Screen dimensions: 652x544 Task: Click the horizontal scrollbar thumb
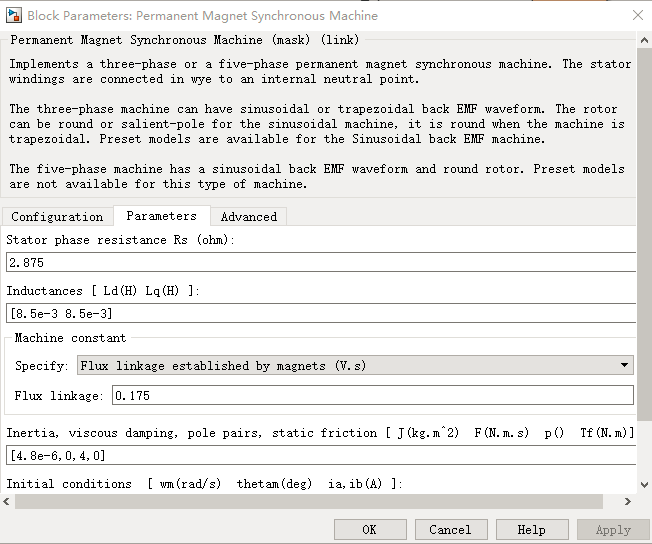click(309, 502)
